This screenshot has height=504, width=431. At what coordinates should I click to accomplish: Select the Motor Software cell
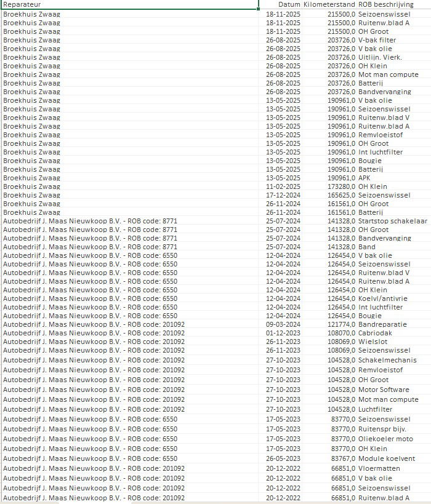pos(393,390)
